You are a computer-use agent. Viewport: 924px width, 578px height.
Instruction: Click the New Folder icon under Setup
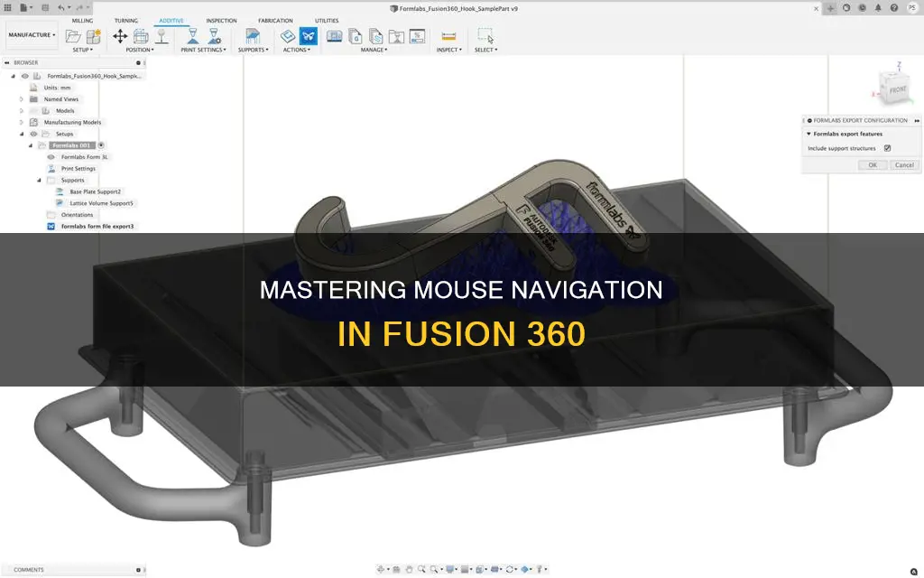73,36
